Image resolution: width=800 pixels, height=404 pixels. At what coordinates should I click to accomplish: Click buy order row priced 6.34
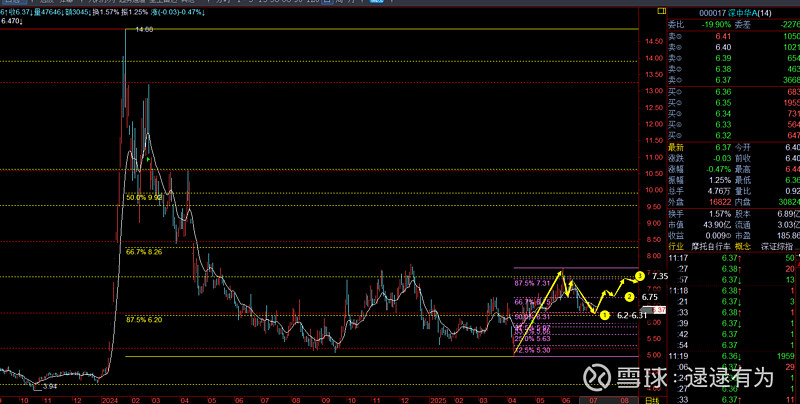pos(734,113)
